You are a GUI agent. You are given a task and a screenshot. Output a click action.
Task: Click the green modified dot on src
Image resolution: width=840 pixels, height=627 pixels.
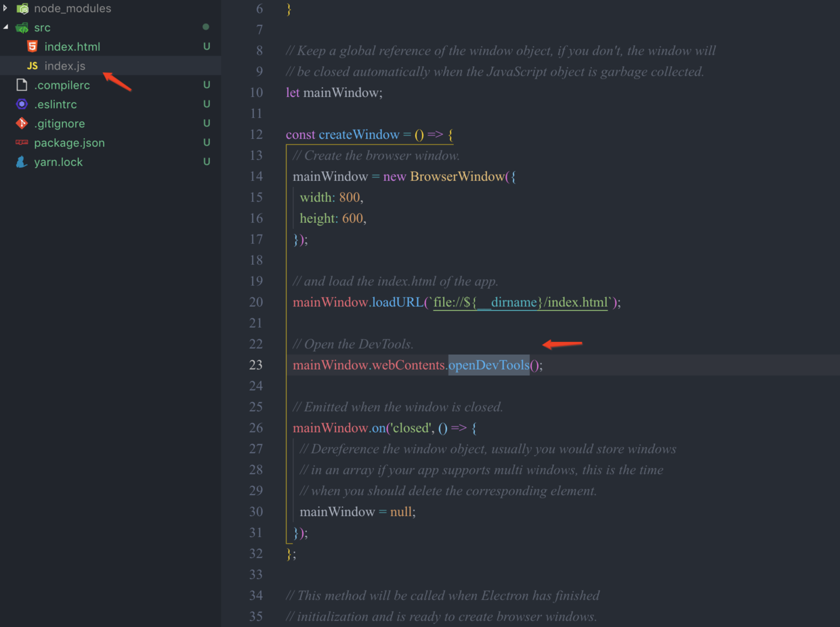206,27
